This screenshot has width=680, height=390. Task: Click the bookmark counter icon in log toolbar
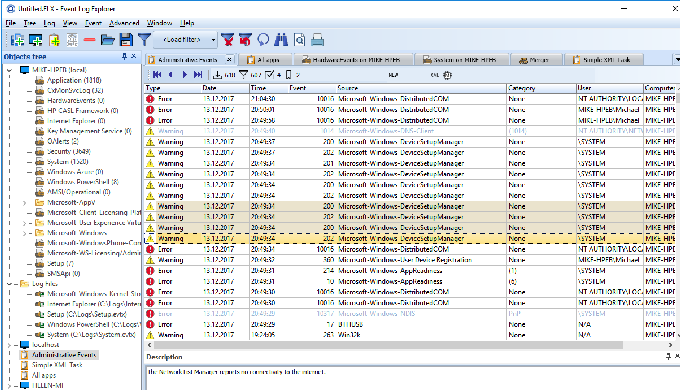point(288,75)
